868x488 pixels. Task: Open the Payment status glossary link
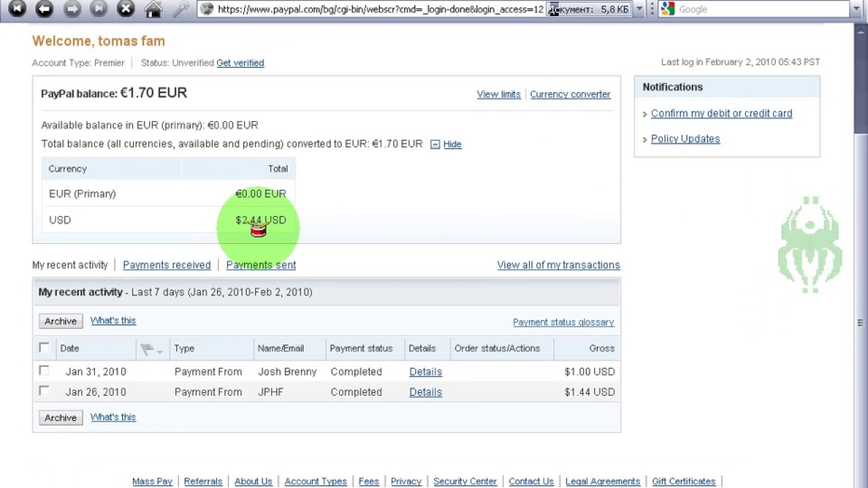coord(564,323)
